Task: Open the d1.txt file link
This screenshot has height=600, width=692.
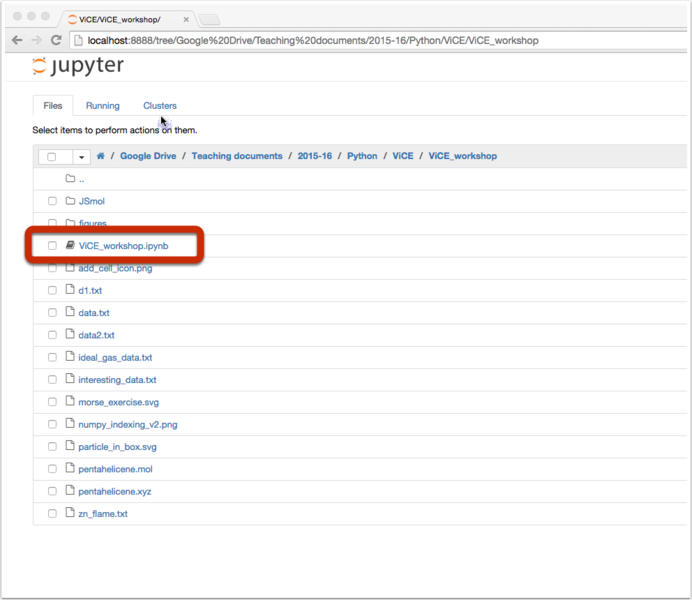Action: (90, 291)
